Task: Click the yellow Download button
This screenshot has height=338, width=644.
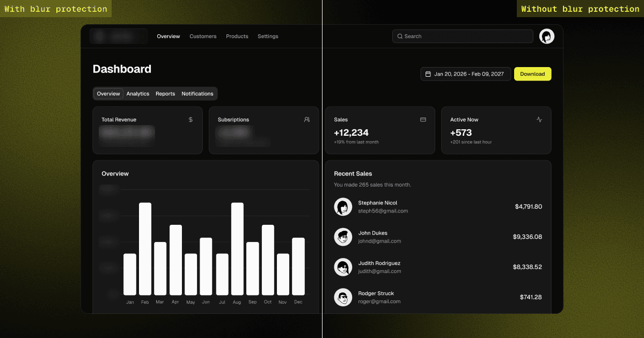Action: 532,74
